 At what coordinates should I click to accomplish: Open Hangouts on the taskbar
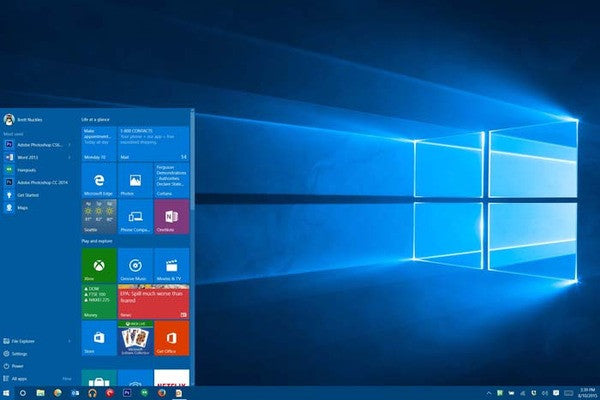point(145,393)
